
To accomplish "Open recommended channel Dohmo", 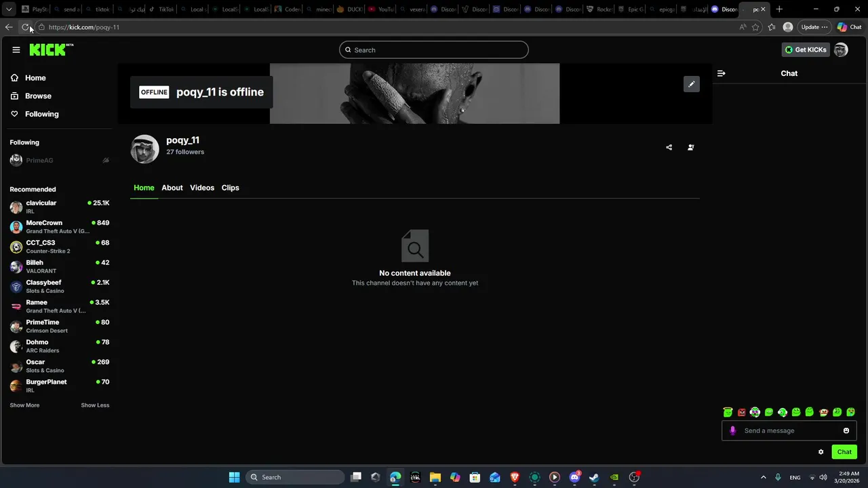I will click(x=60, y=346).
